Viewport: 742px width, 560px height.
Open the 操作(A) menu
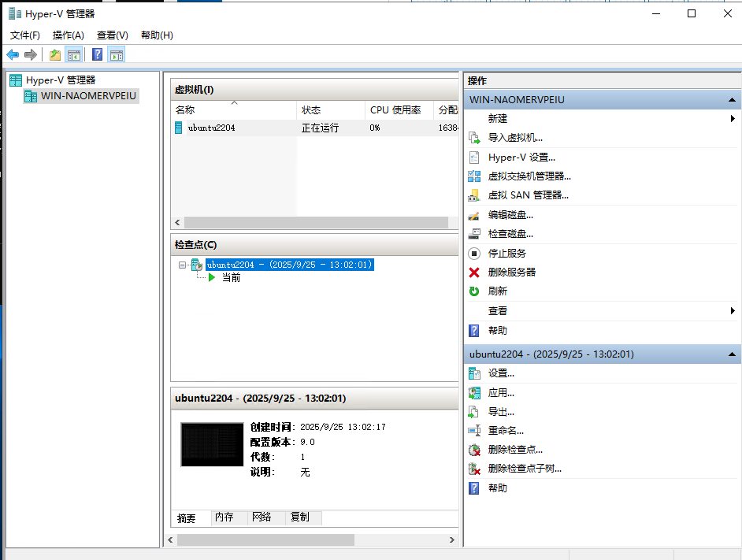point(68,35)
